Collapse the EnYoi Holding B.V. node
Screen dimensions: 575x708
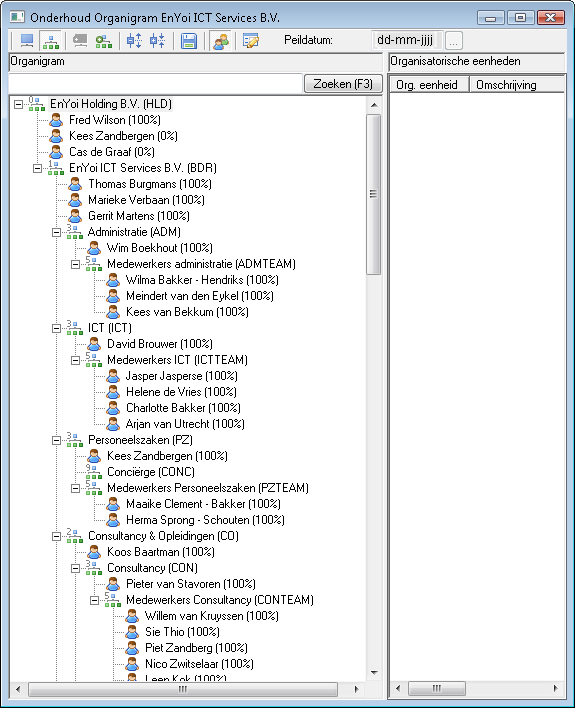click(18, 104)
